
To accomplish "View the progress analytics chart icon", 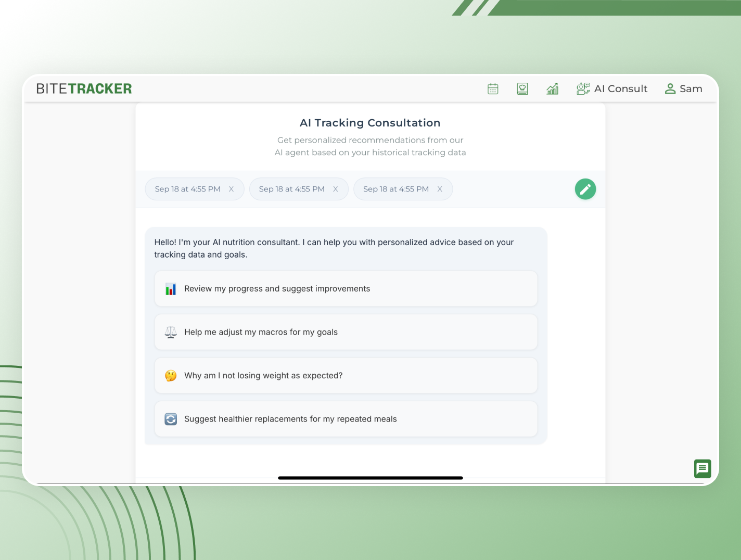I will [553, 88].
